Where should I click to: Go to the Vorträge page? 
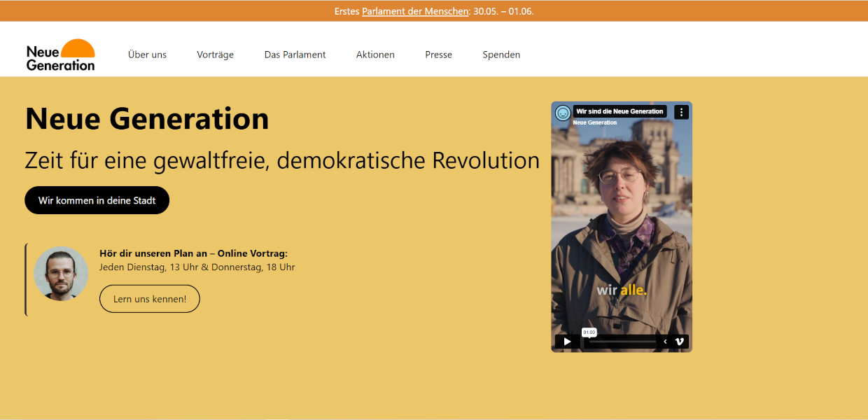(x=215, y=55)
